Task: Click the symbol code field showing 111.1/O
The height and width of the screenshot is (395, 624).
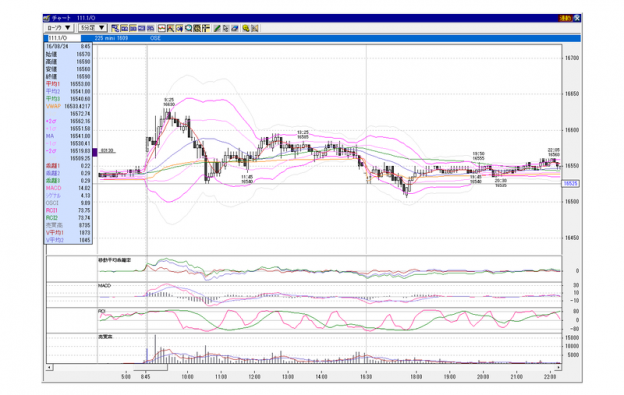Action: 64,38
